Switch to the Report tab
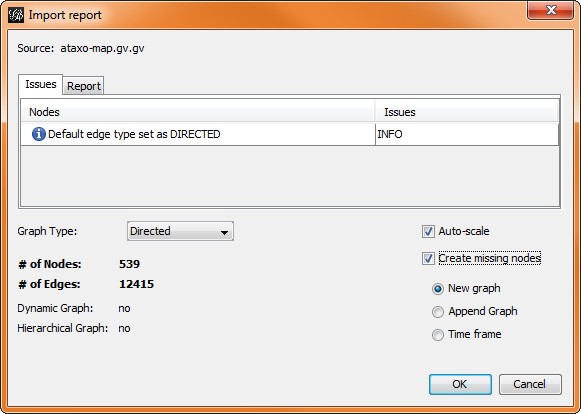This screenshot has width=581, height=414. (x=83, y=86)
